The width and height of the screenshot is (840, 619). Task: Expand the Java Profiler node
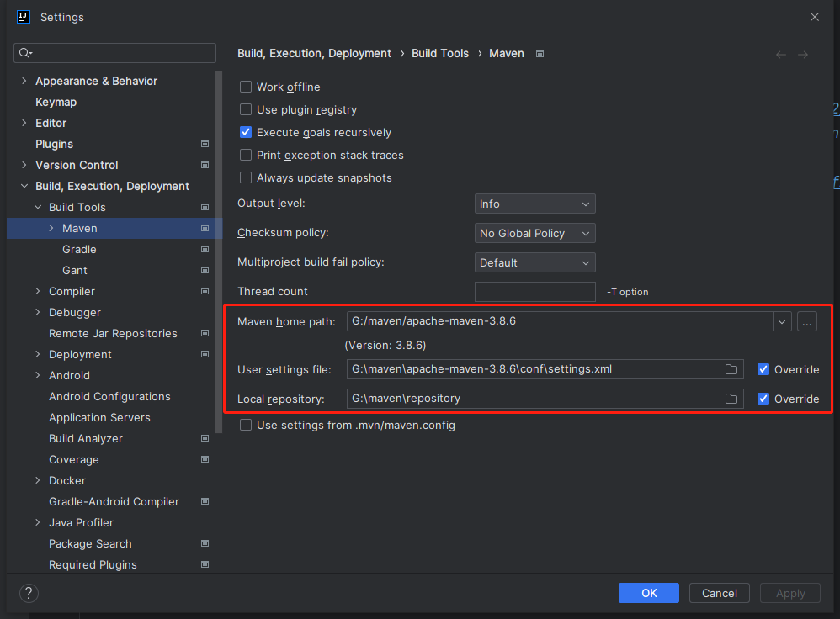(38, 522)
